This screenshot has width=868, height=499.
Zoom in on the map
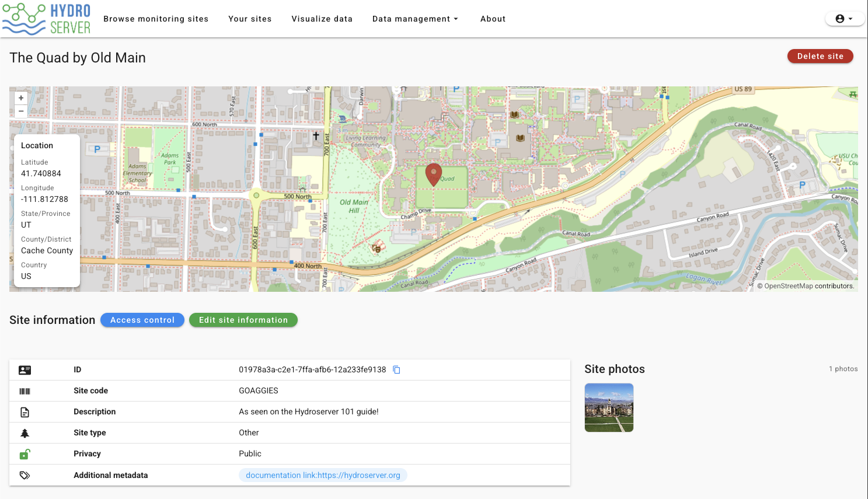coord(21,98)
